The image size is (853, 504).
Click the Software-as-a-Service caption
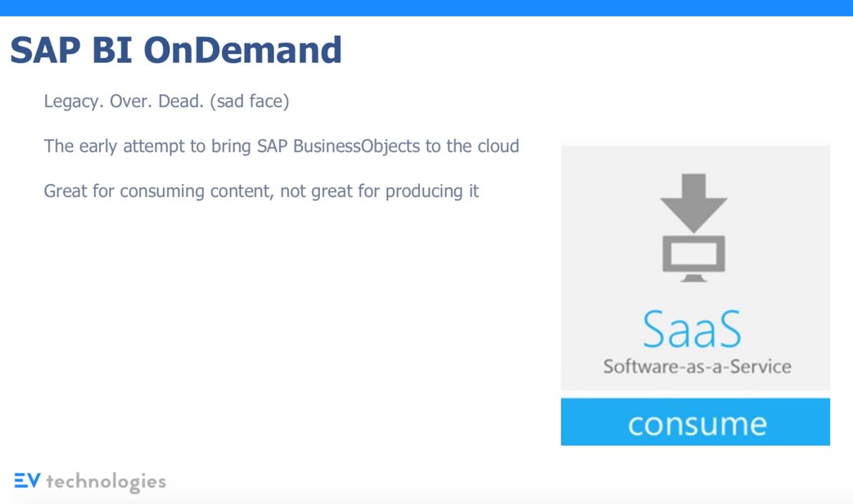pyautogui.click(x=697, y=367)
